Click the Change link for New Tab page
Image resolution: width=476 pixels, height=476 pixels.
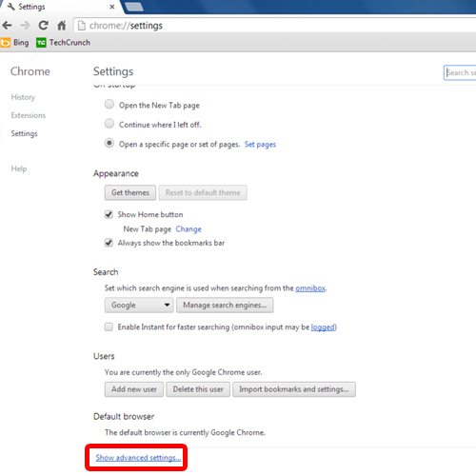(x=188, y=228)
